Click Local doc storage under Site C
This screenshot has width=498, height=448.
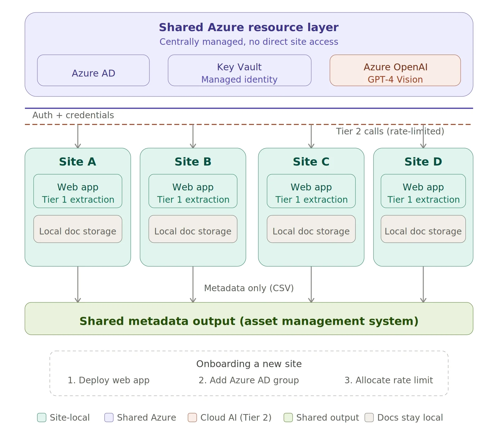311,229
